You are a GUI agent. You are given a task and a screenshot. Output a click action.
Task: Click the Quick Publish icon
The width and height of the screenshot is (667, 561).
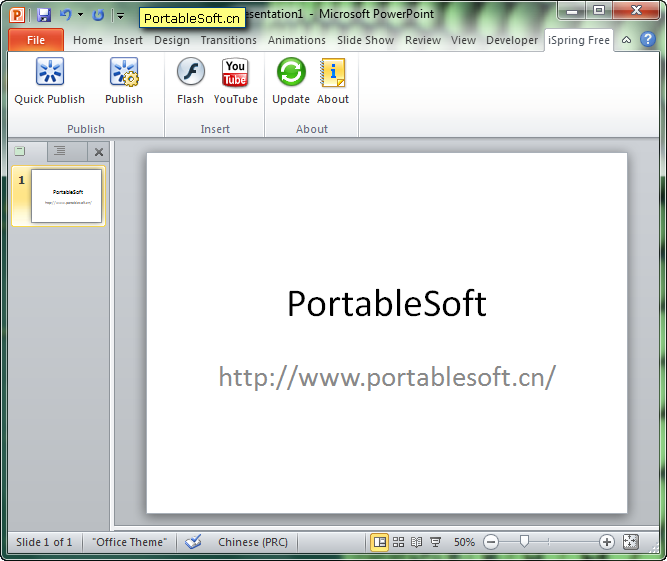click(50, 81)
